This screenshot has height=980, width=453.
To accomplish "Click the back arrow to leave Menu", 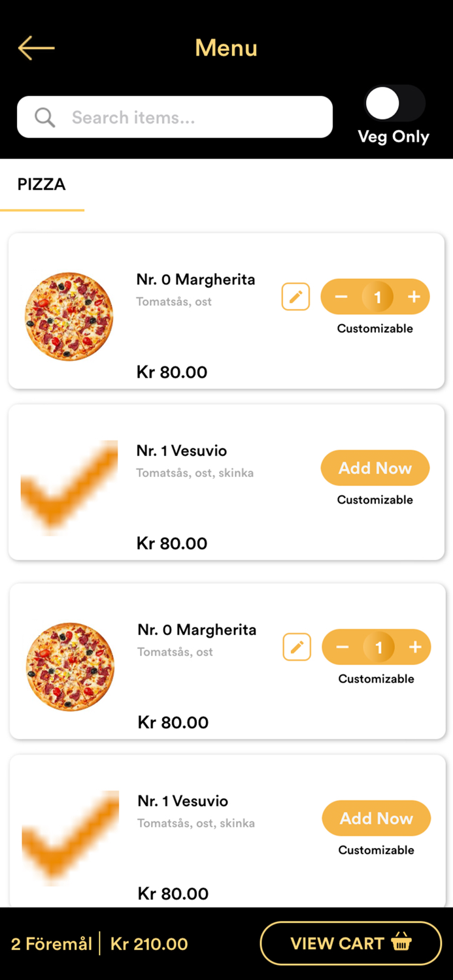I will [36, 47].
